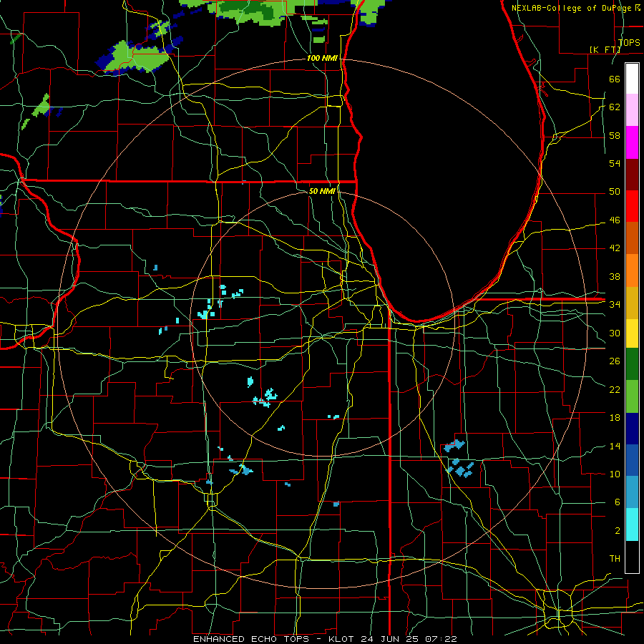The width and height of the screenshot is (644, 644).
Task: Click the "54" legend value
Action: 615,163
